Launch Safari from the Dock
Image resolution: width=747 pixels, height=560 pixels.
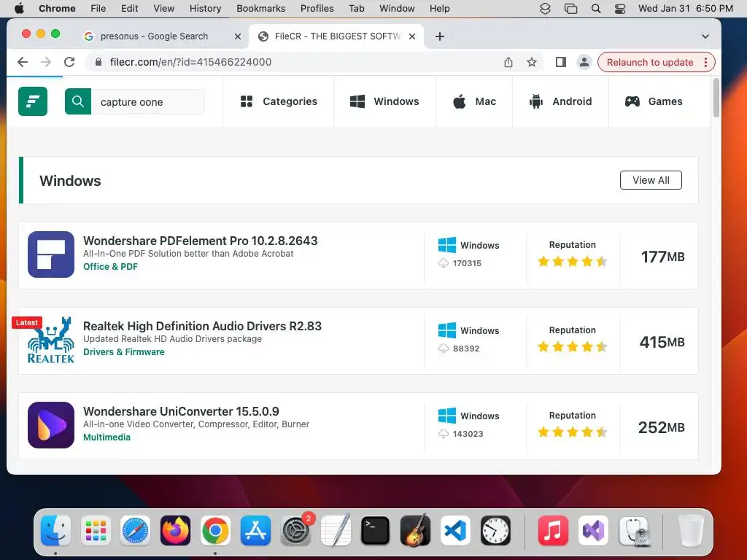tap(135, 531)
